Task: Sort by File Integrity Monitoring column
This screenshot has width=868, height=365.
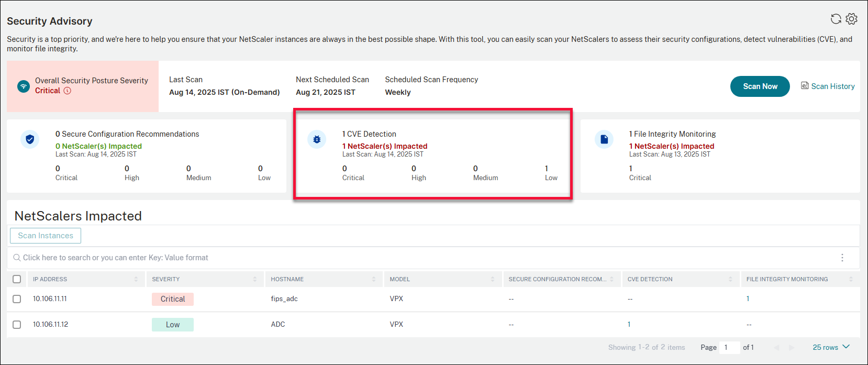Action: click(851, 279)
